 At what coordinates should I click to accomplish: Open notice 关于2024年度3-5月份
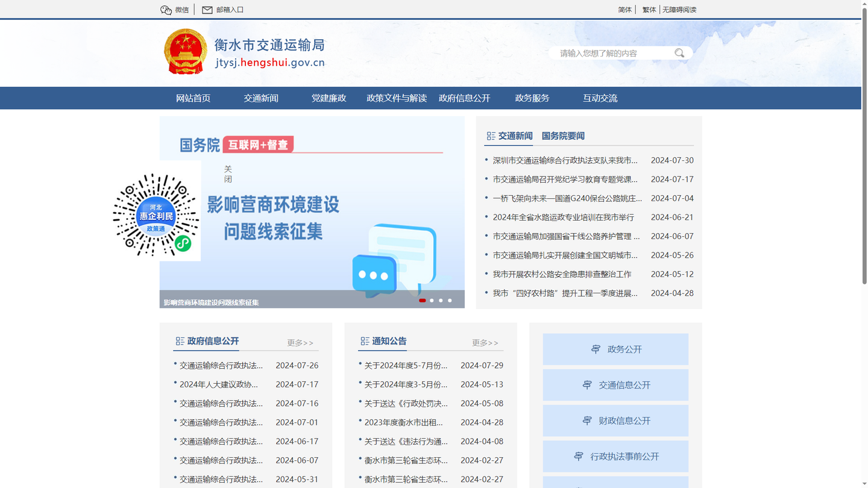click(x=406, y=384)
